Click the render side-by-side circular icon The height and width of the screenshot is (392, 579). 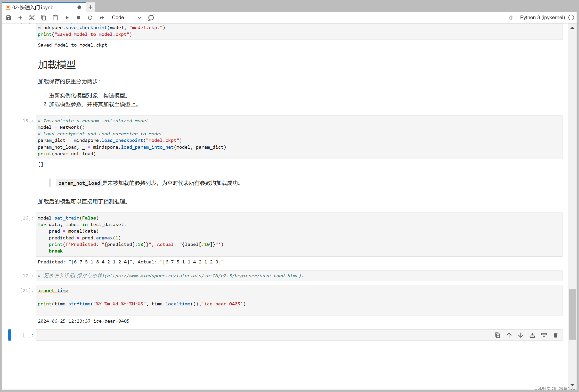(151, 17)
